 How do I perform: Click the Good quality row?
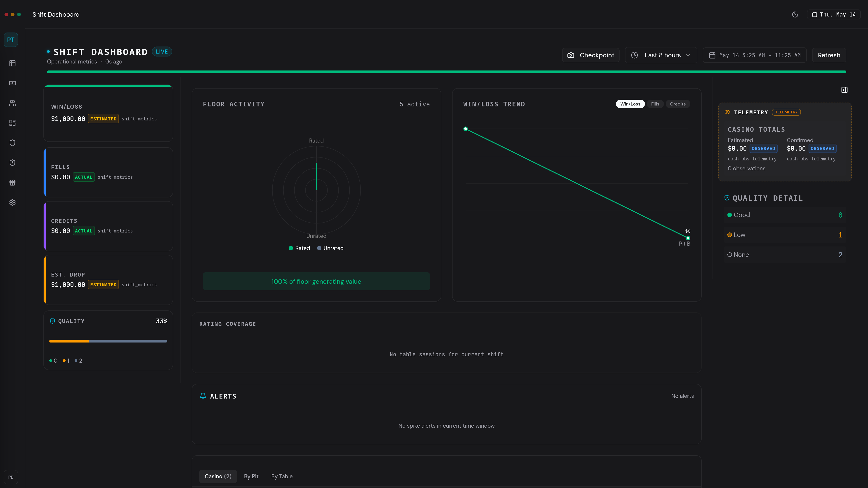coord(785,215)
